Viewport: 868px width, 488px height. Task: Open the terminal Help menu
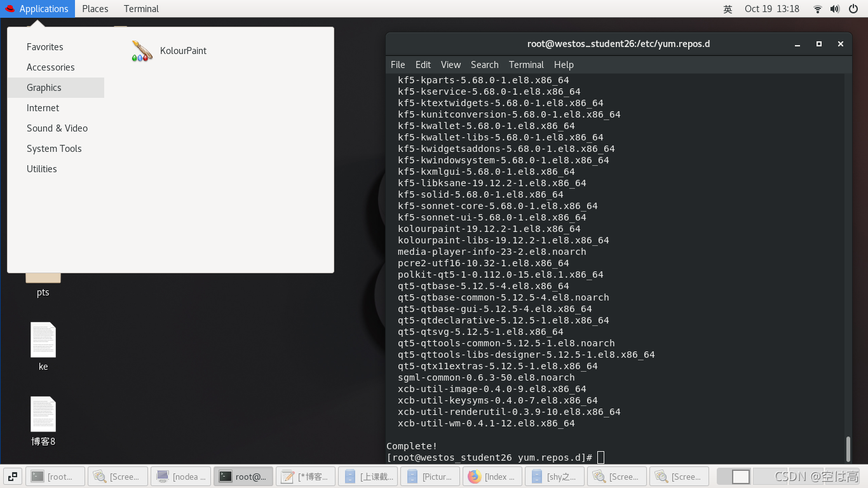[564, 65]
